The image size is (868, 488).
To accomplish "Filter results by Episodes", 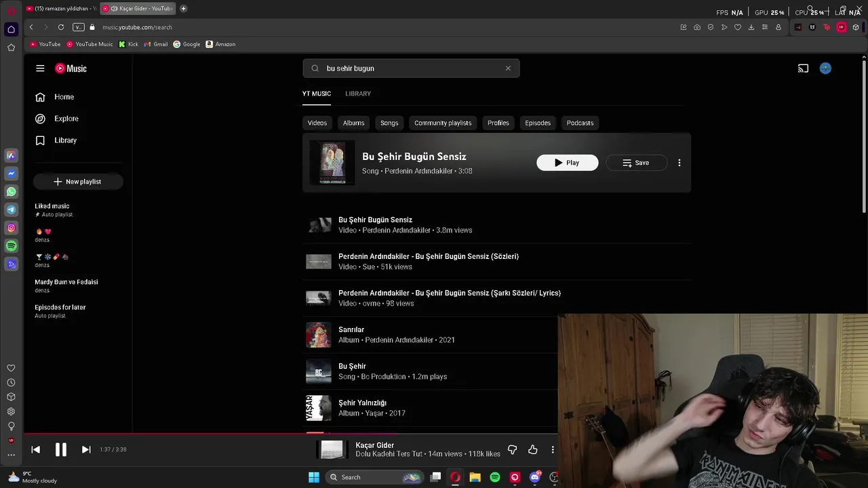I will pos(538,123).
